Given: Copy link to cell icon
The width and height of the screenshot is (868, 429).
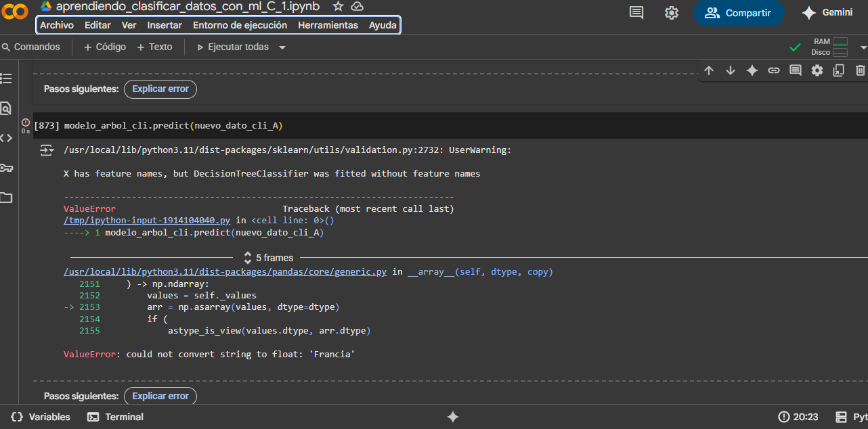Looking at the screenshot, I should 774,70.
